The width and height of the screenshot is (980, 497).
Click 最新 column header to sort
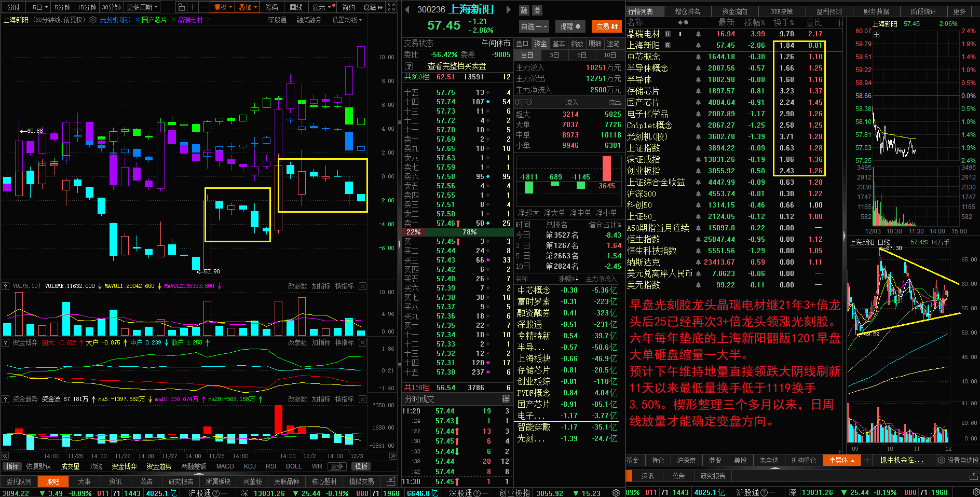[726, 23]
